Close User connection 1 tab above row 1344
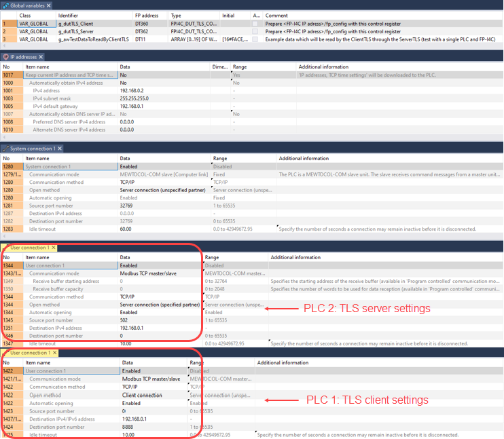This screenshot has width=504, height=439. point(54,248)
